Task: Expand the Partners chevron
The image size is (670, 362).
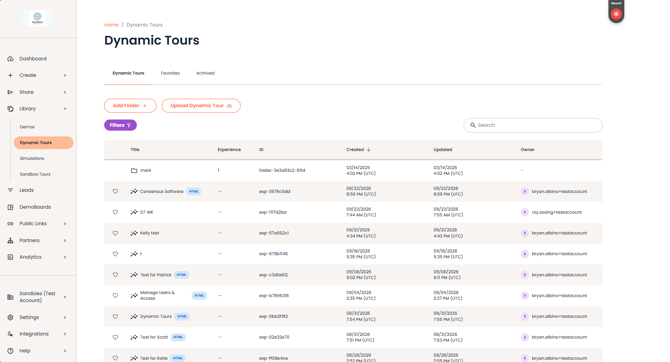Action: pos(65,240)
